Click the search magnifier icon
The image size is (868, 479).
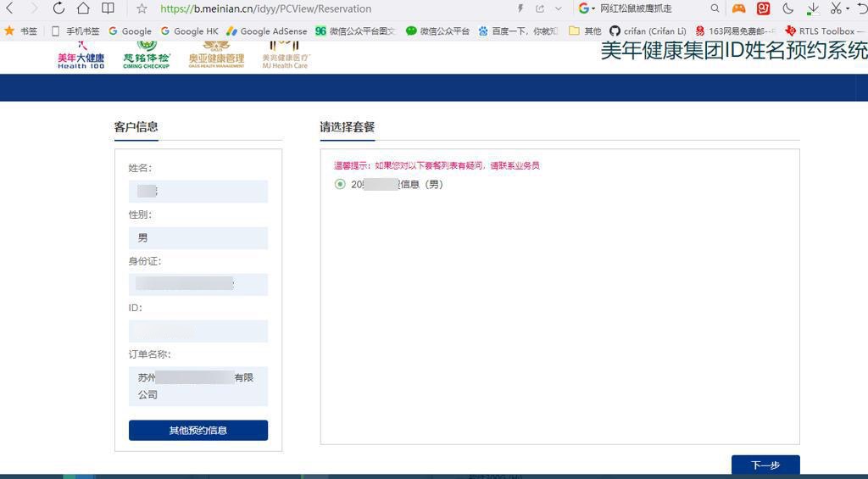point(715,8)
